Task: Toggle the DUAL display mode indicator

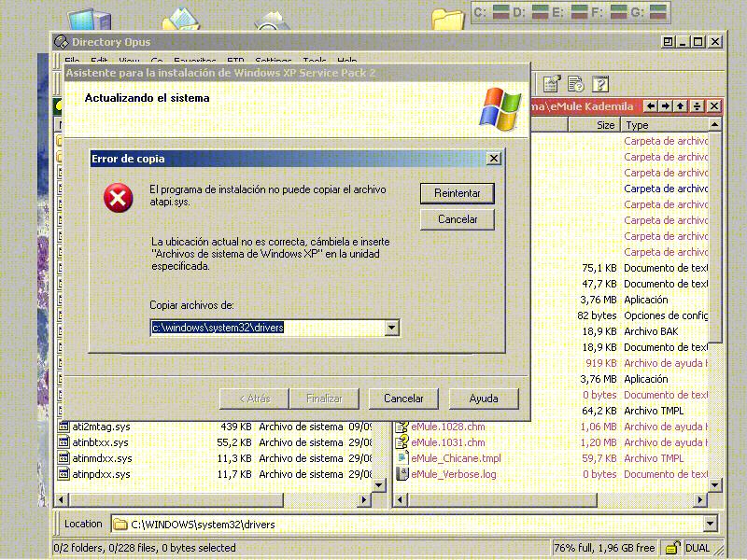Action: [698, 548]
